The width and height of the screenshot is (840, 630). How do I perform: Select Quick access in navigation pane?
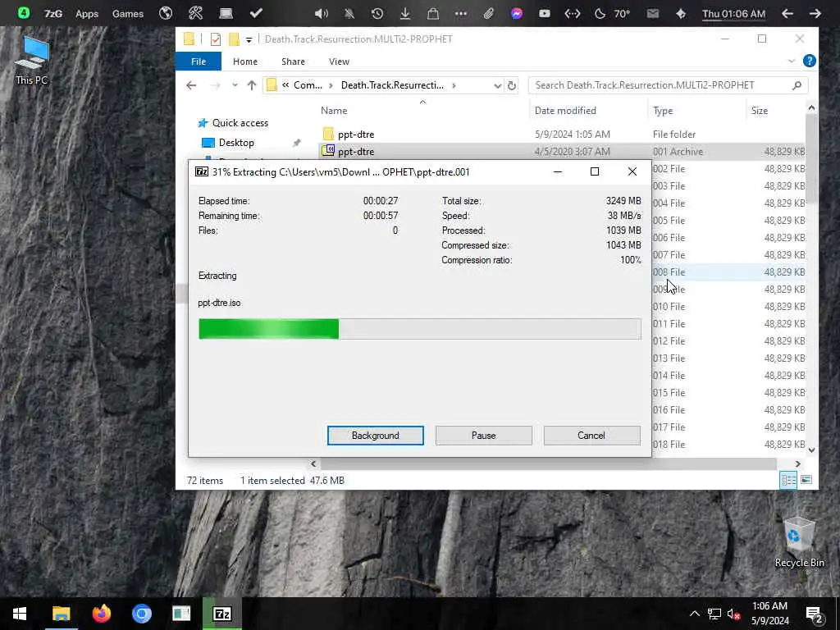click(x=240, y=123)
